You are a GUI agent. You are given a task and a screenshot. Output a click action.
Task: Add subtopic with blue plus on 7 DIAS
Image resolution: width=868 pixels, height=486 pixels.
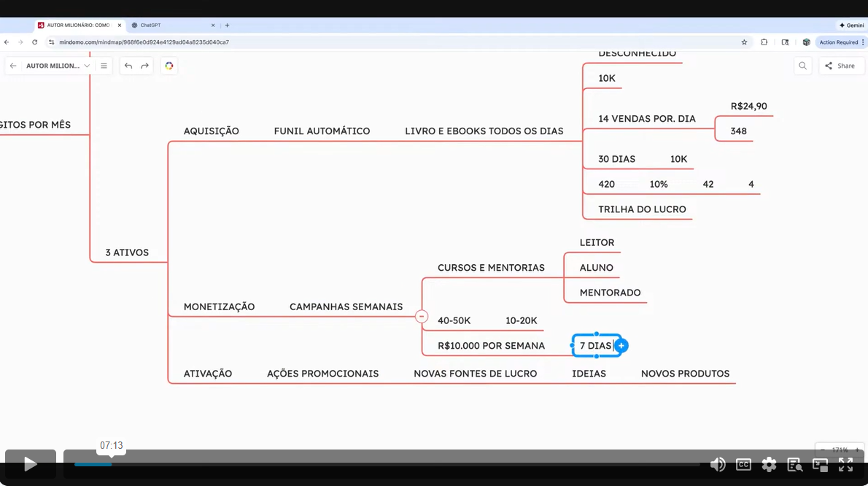[621, 346]
